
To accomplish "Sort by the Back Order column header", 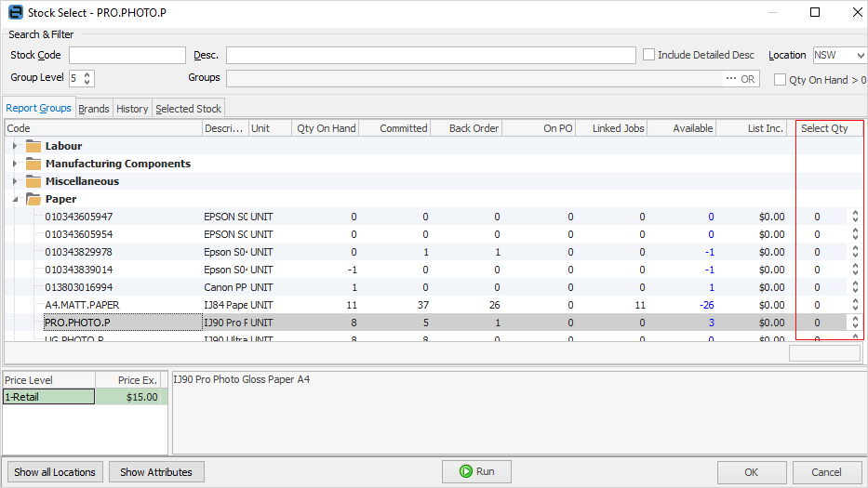I will pos(466,128).
